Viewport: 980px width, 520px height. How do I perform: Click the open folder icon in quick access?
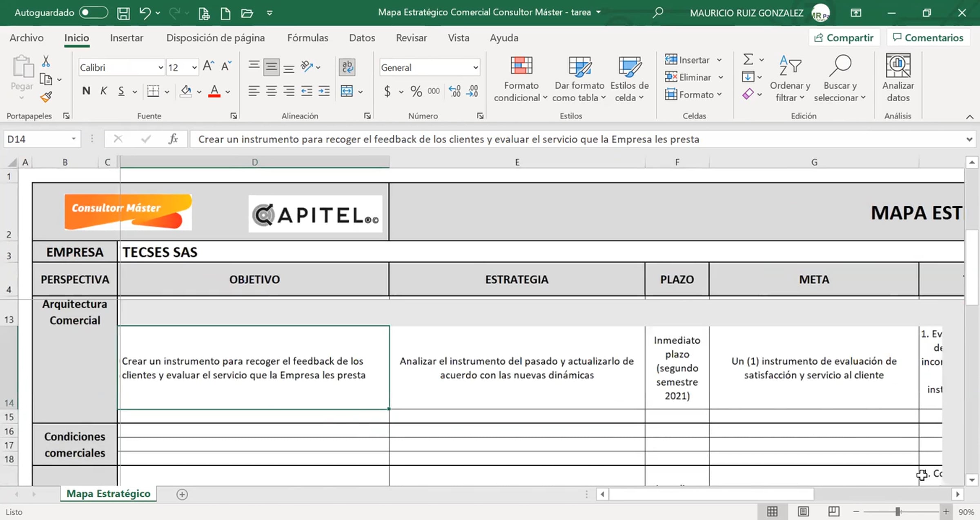pyautogui.click(x=247, y=13)
